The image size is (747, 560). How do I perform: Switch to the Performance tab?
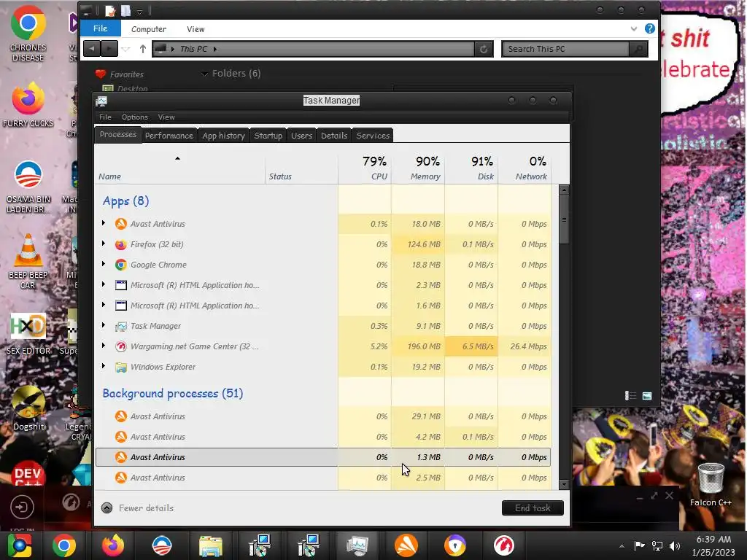[169, 135]
